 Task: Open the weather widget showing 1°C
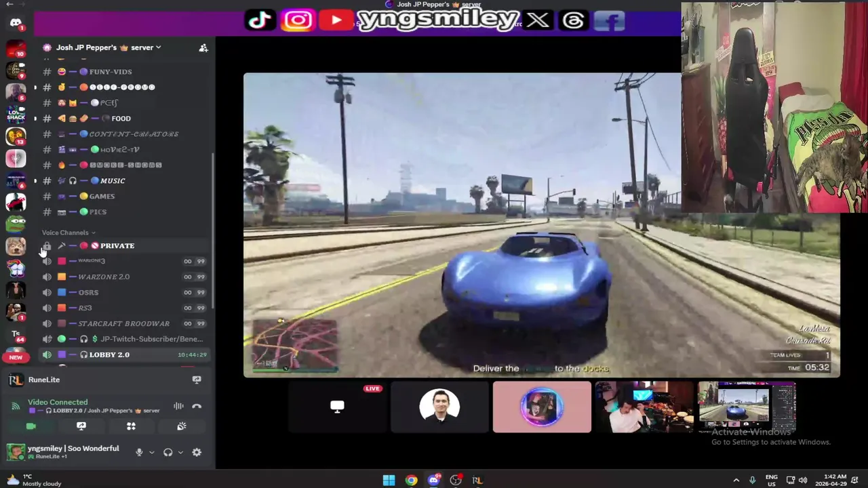pyautogui.click(x=34, y=480)
